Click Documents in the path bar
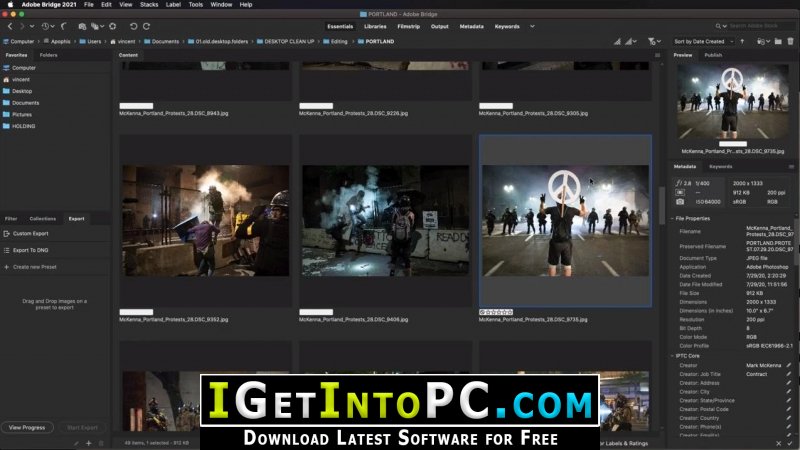 coord(165,41)
